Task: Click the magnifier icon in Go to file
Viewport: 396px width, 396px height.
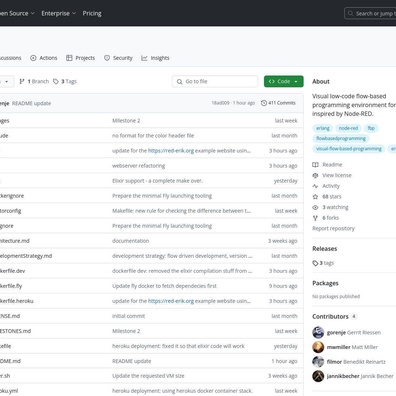Action: click(179, 82)
